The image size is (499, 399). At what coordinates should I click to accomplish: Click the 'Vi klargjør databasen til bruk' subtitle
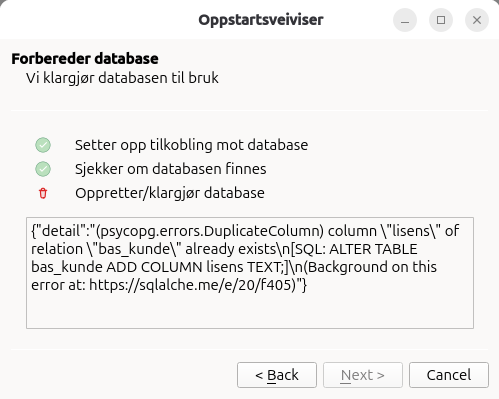click(122, 78)
